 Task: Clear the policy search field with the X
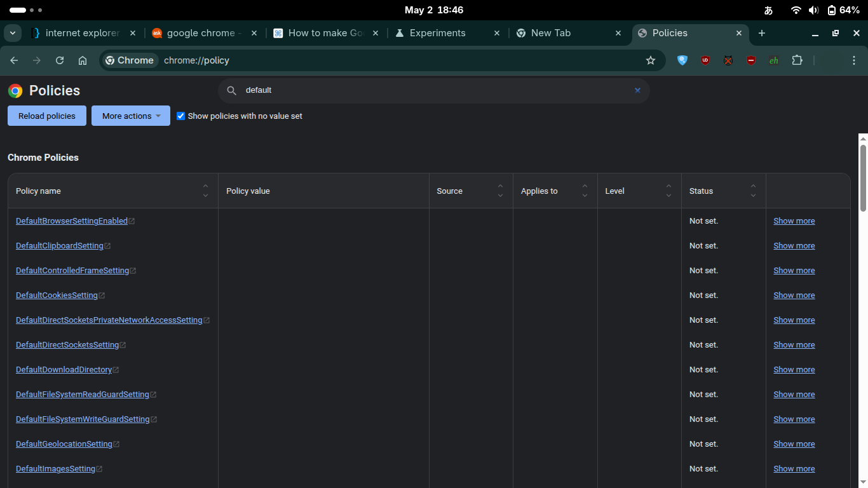point(637,90)
